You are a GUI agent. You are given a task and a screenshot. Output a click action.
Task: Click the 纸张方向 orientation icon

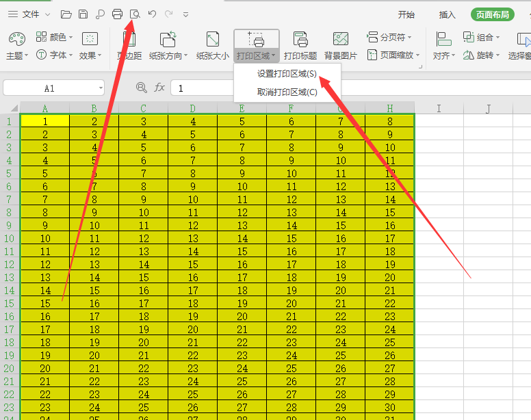[x=168, y=39]
